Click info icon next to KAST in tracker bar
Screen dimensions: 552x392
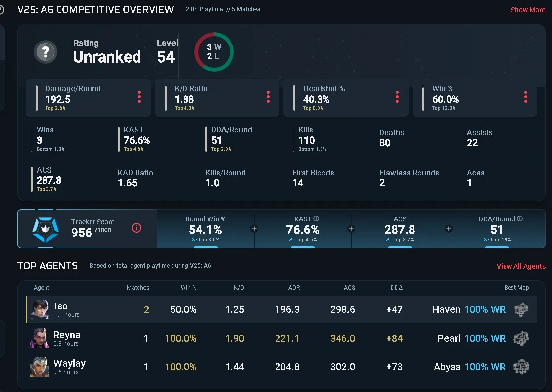coord(316,218)
